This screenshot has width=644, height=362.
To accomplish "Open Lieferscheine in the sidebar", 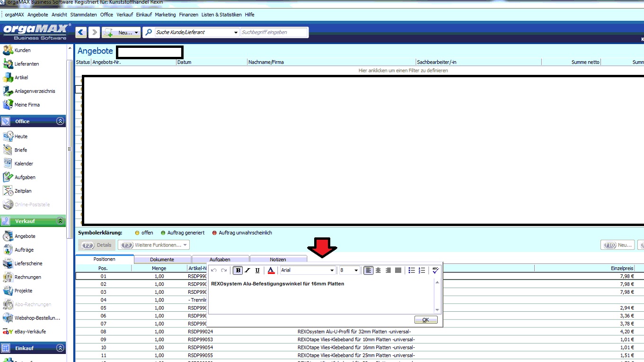I will (23, 263).
